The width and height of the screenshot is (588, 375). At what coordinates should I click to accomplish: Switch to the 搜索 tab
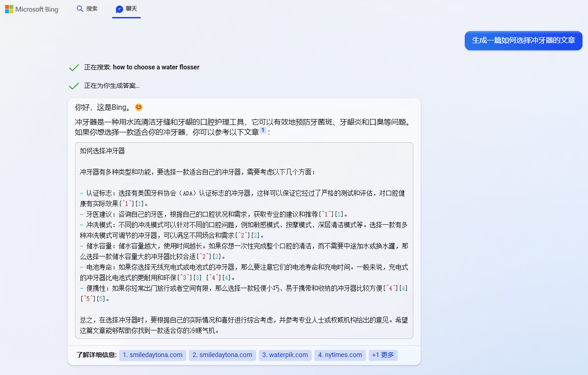[x=87, y=9]
